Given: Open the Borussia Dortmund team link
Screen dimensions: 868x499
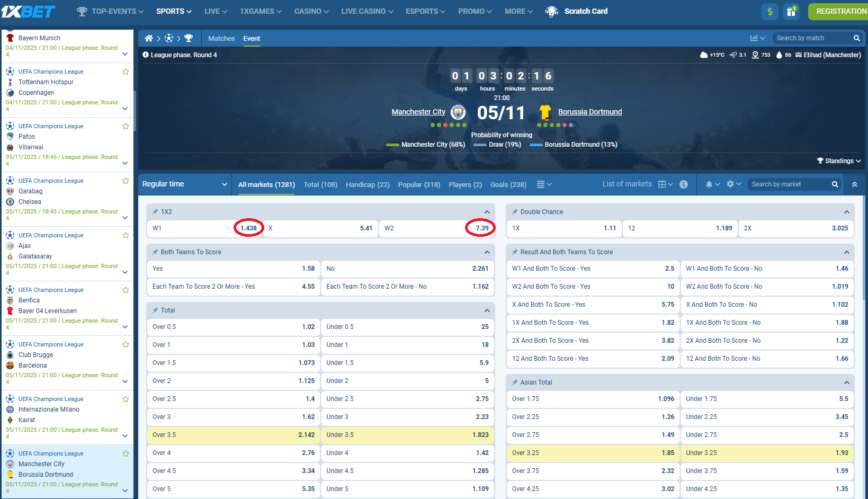Looking at the screenshot, I should pyautogui.click(x=590, y=112).
